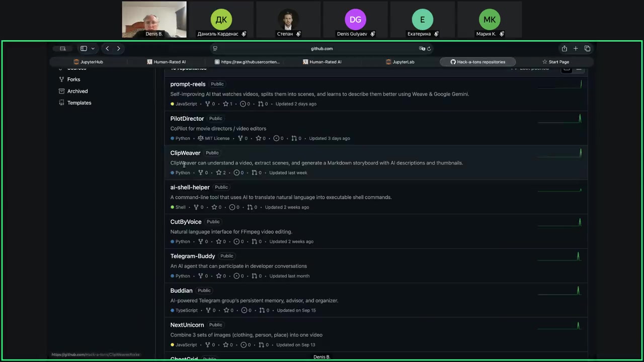Click the translate icon in address bar
This screenshot has width=644, height=362.
pyautogui.click(x=422, y=49)
